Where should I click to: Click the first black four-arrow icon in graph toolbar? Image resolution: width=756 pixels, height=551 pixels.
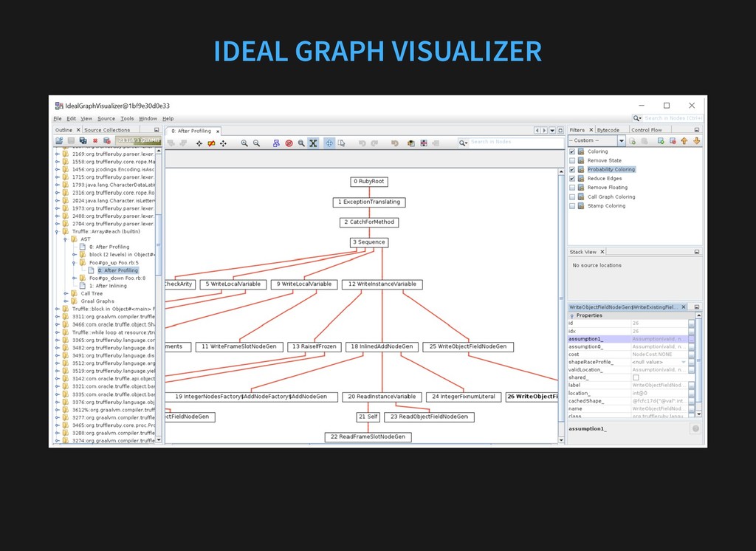(x=199, y=143)
